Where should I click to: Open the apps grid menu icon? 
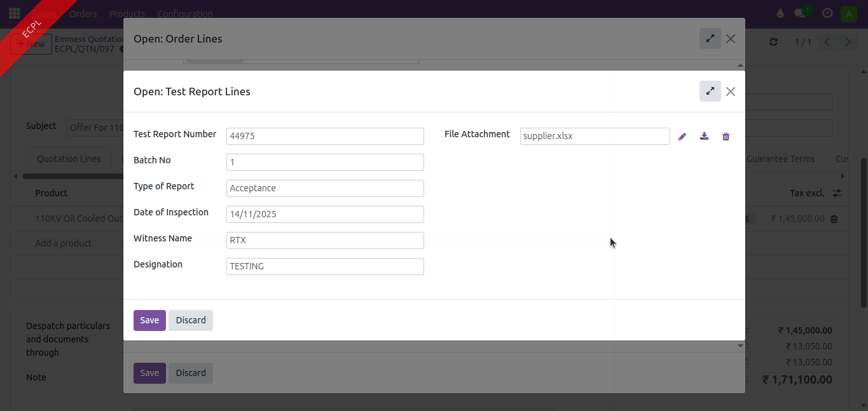tap(15, 13)
